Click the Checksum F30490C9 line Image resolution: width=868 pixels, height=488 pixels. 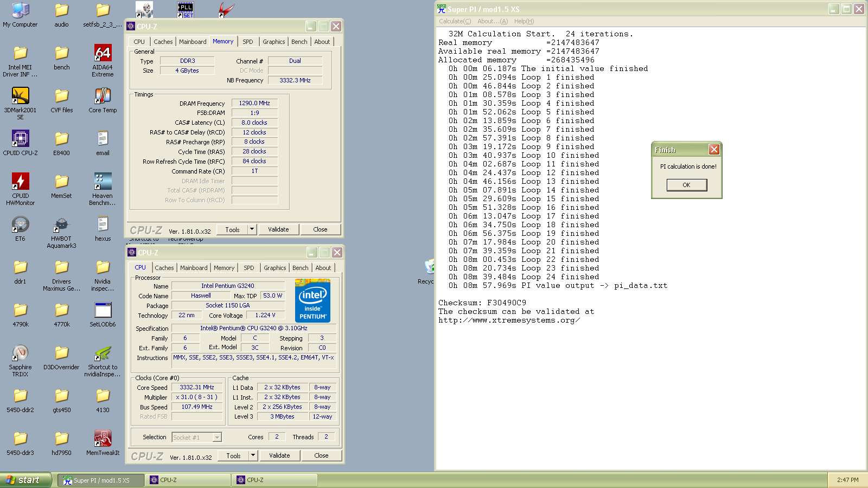[482, 303]
